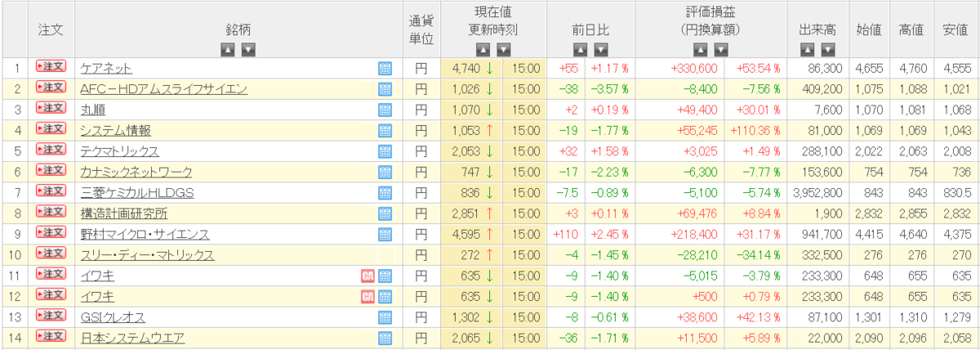Click the -34.14 % loss for スリー・ディー・マトリックス
This screenshot has width=980, height=350.
[759, 255]
